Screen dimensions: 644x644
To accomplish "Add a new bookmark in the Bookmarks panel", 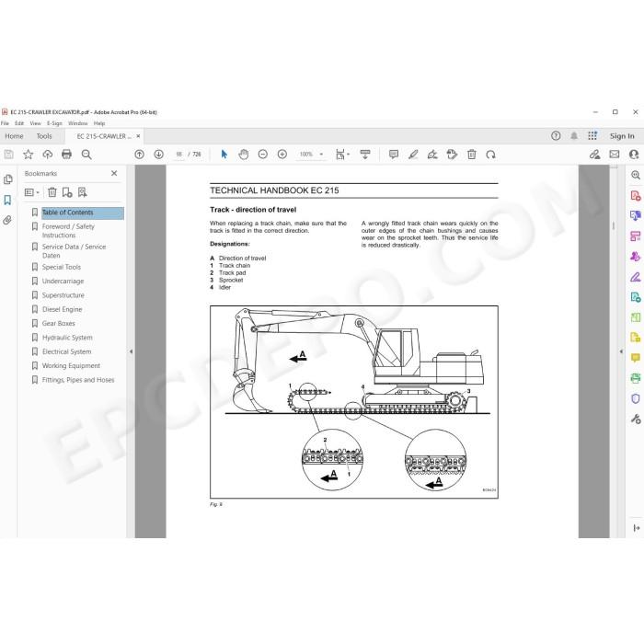I will click(67, 192).
